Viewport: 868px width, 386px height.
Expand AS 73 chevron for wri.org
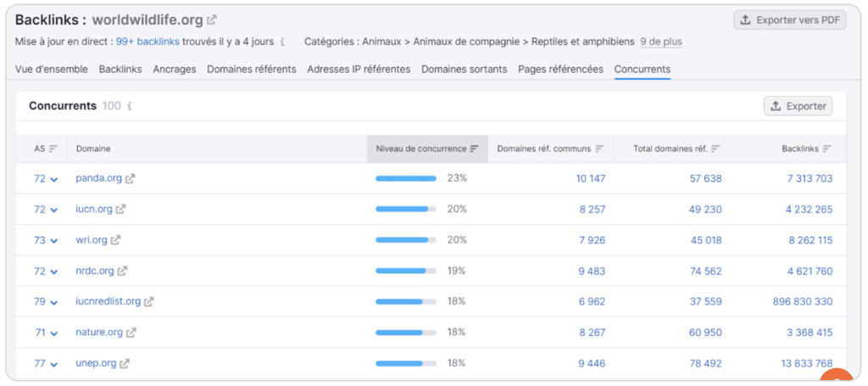point(53,241)
